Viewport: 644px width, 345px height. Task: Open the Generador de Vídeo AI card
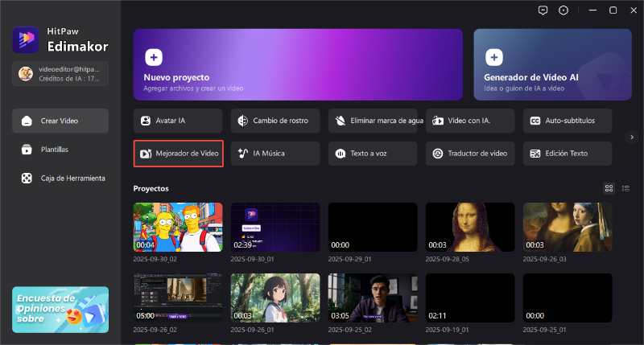(x=552, y=64)
